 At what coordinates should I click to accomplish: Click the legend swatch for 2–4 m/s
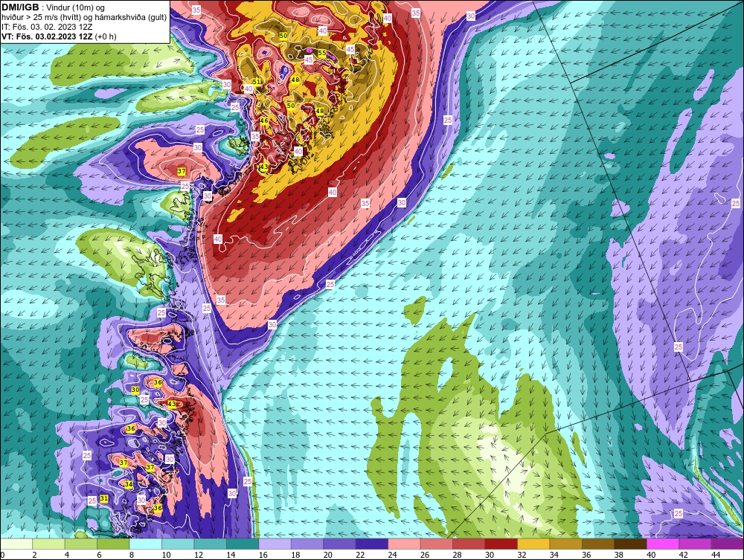point(49,544)
